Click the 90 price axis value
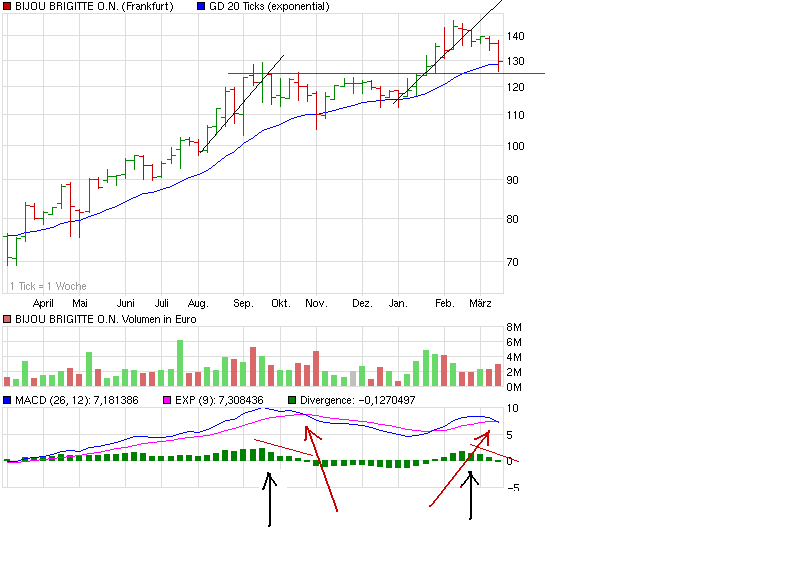Screen dimensions: 810x568 [x=512, y=180]
